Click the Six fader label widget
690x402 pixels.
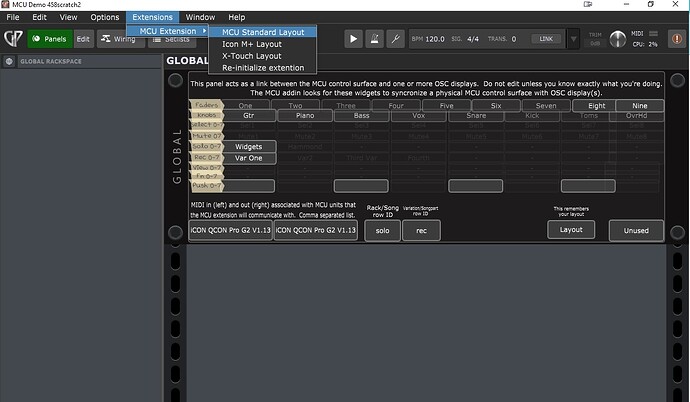point(496,106)
